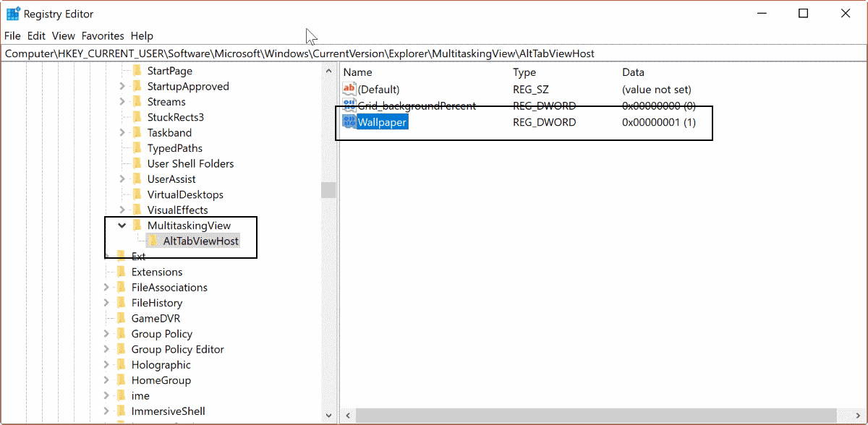Click the Taskband folder icon
Viewport: 868px width, 425px height.
coord(137,133)
